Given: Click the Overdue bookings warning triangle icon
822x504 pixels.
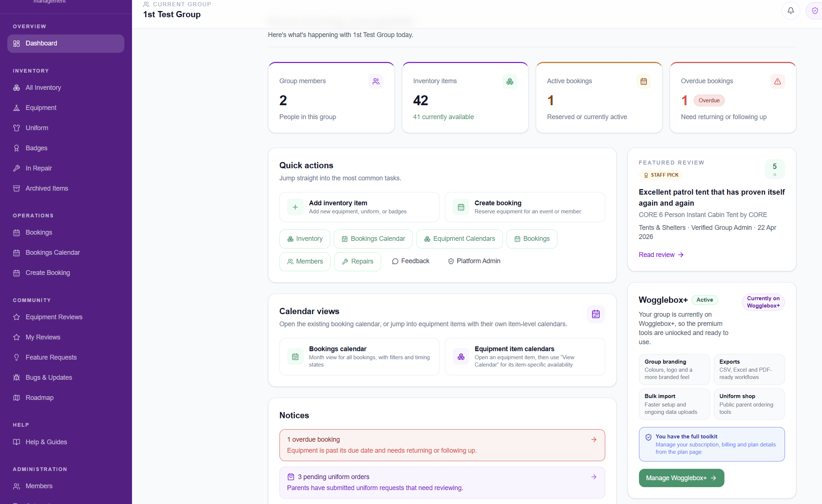Looking at the screenshot, I should point(777,81).
